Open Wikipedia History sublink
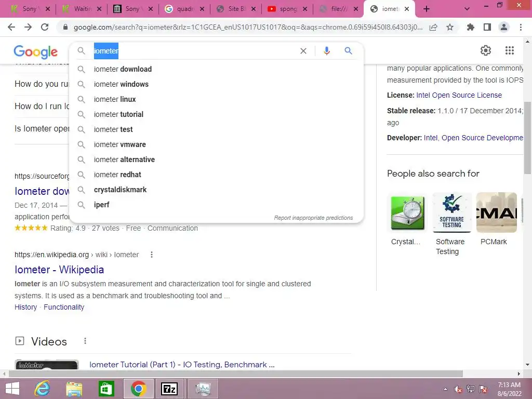The image size is (532, 399). click(x=26, y=307)
